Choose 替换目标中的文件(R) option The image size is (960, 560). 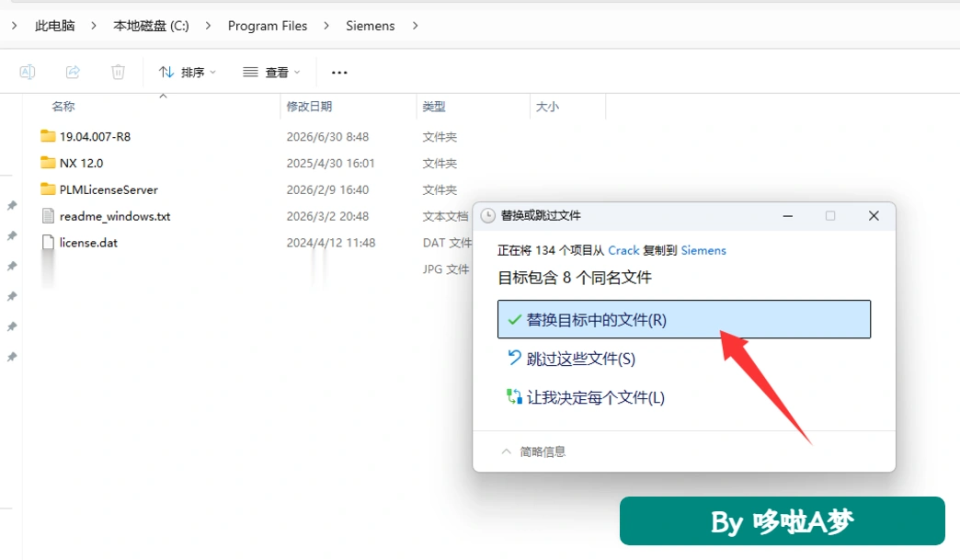click(x=684, y=319)
